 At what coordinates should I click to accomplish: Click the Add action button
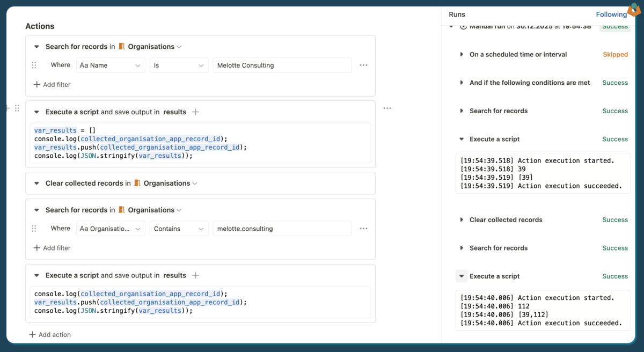pyautogui.click(x=50, y=335)
